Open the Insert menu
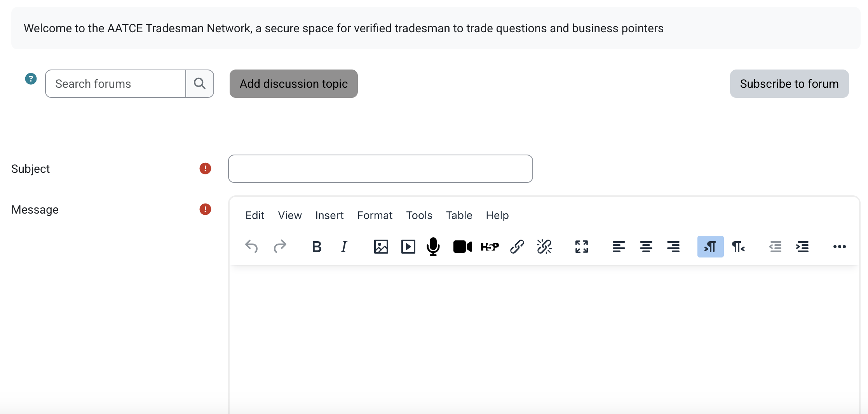 pyautogui.click(x=329, y=215)
